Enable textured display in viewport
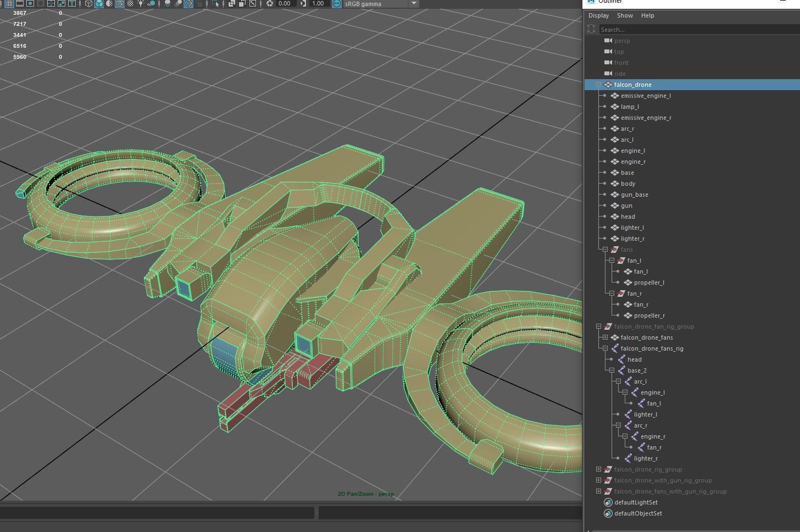 point(130,3)
